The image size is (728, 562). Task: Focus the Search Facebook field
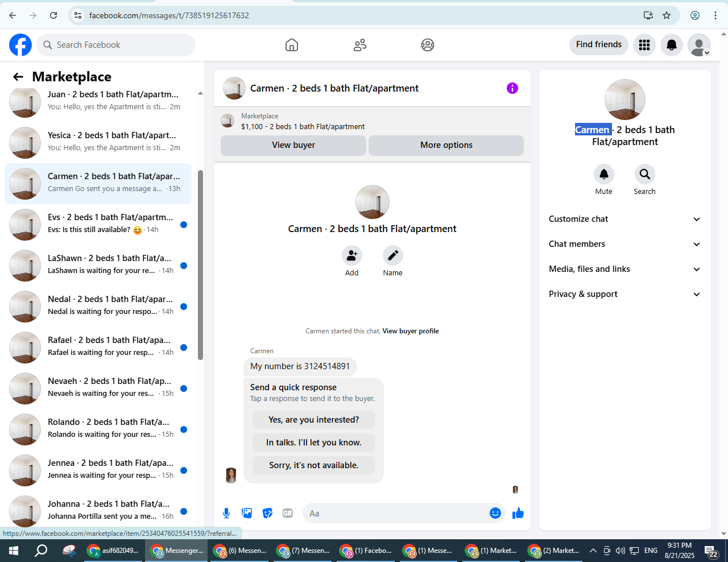[x=116, y=45]
